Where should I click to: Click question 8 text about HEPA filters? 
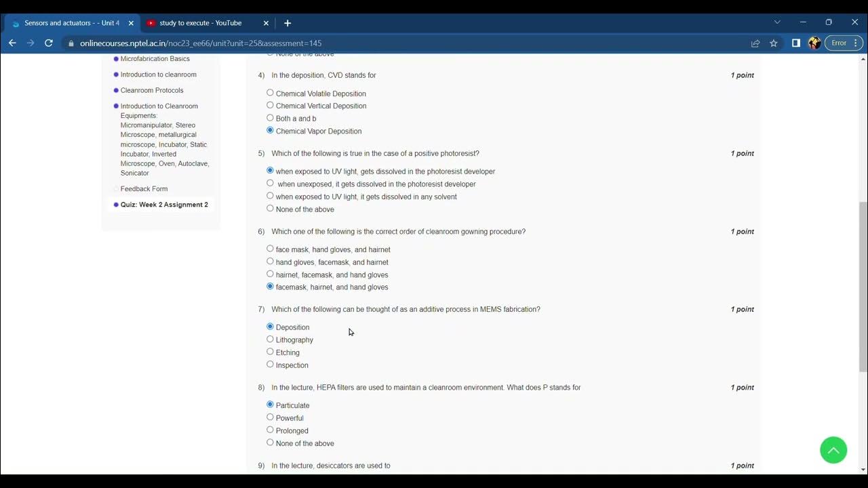[x=426, y=388]
